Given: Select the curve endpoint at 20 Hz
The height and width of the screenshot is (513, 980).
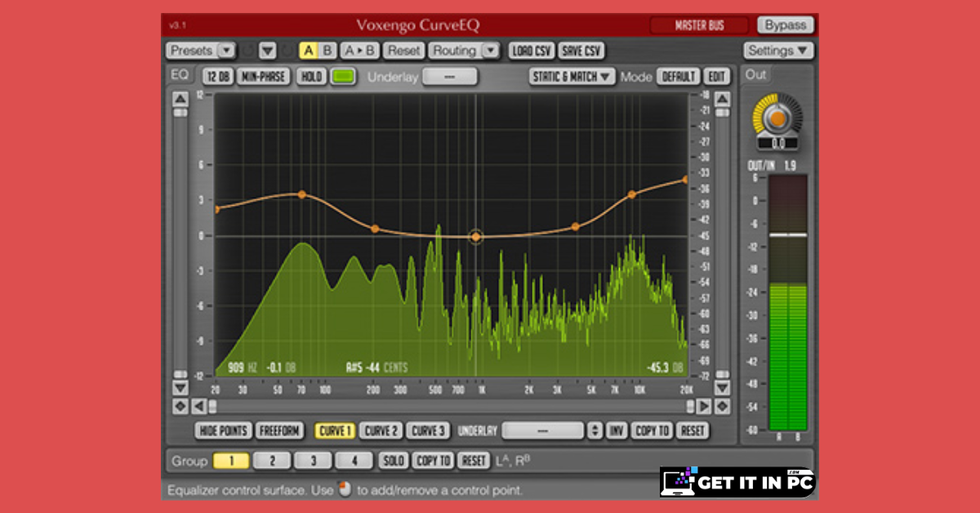Looking at the screenshot, I should tap(216, 209).
